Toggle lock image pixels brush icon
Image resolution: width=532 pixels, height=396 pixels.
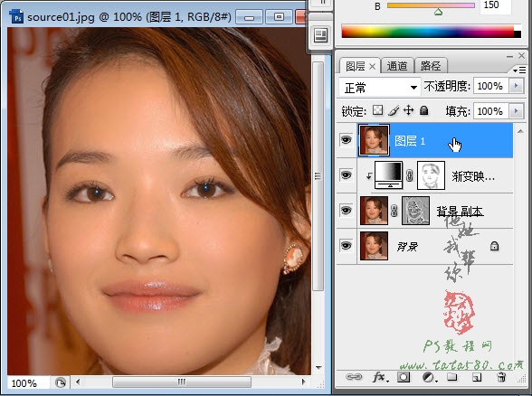(394, 110)
